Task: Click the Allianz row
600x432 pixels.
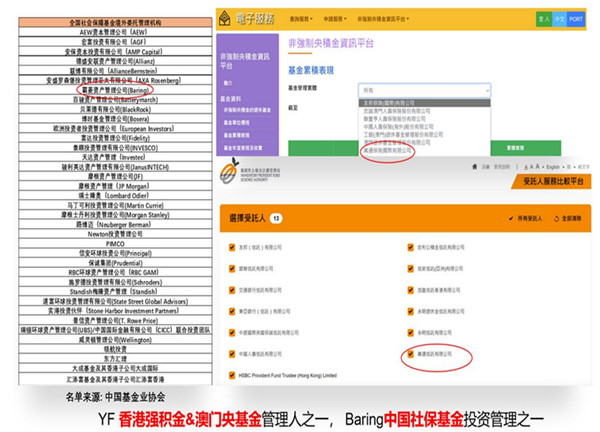Action: [115, 61]
